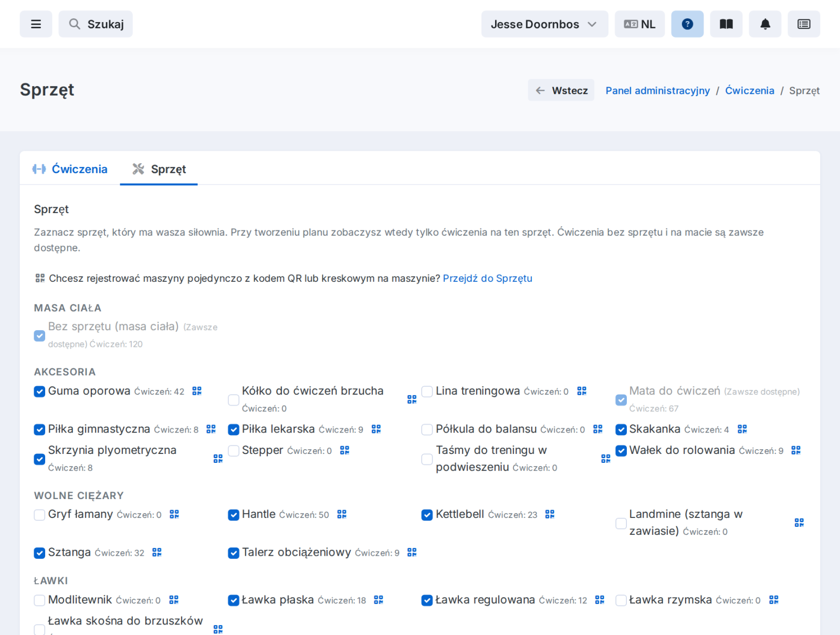Viewport: 840px width, 635px height.
Task: Click QR code icon for Stepper
Action: [x=344, y=450]
